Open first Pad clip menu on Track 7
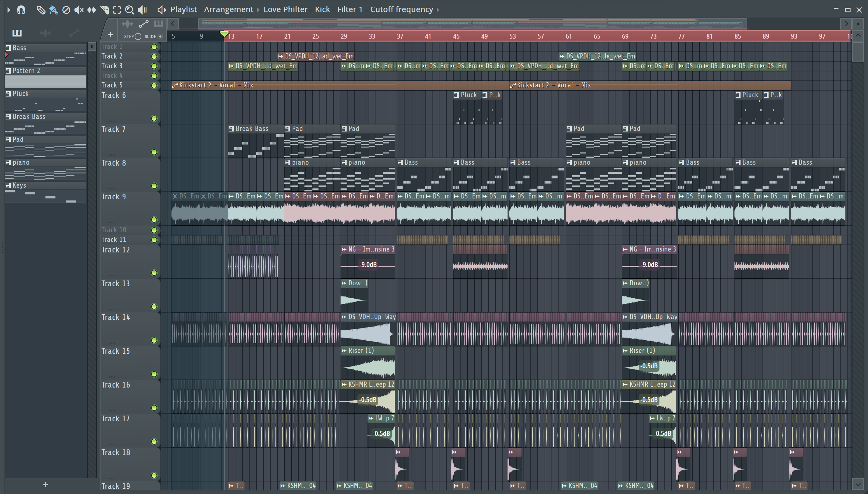 288,129
